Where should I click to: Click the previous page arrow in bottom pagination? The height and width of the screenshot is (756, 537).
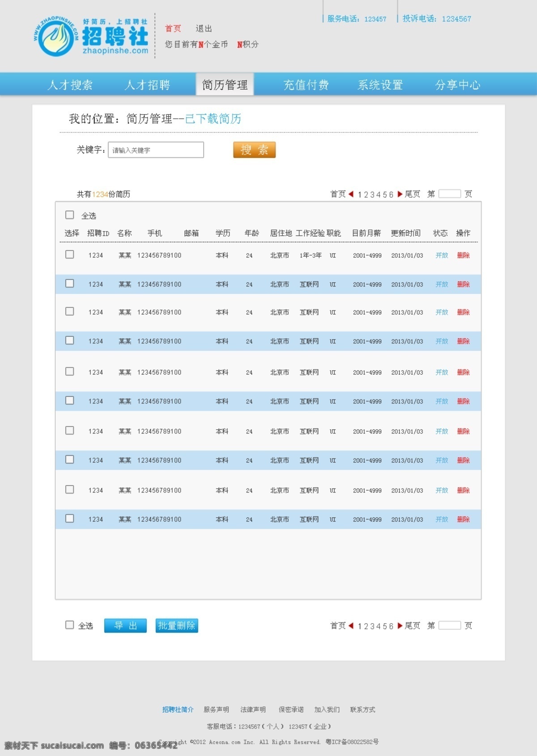(x=351, y=626)
